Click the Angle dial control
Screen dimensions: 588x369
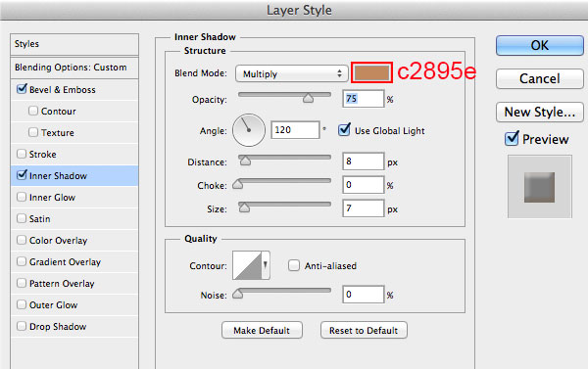(x=249, y=130)
